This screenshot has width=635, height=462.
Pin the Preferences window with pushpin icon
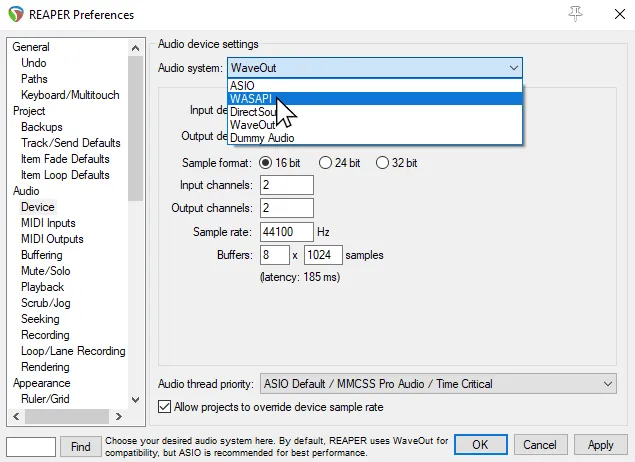575,14
